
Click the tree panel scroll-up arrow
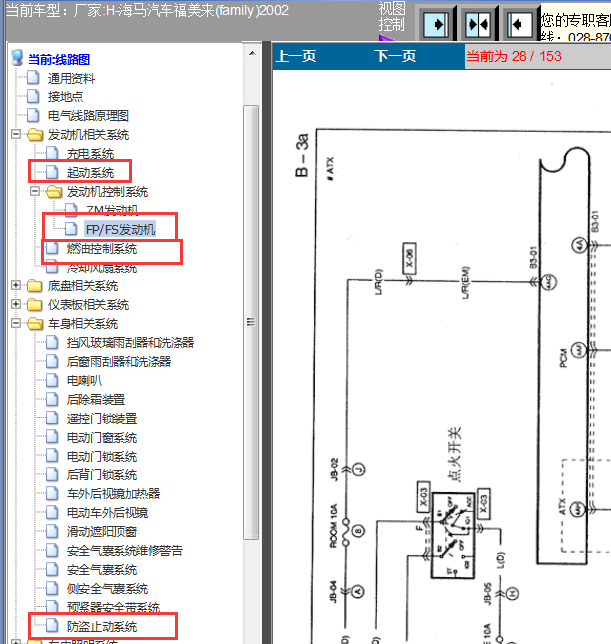(x=252, y=53)
